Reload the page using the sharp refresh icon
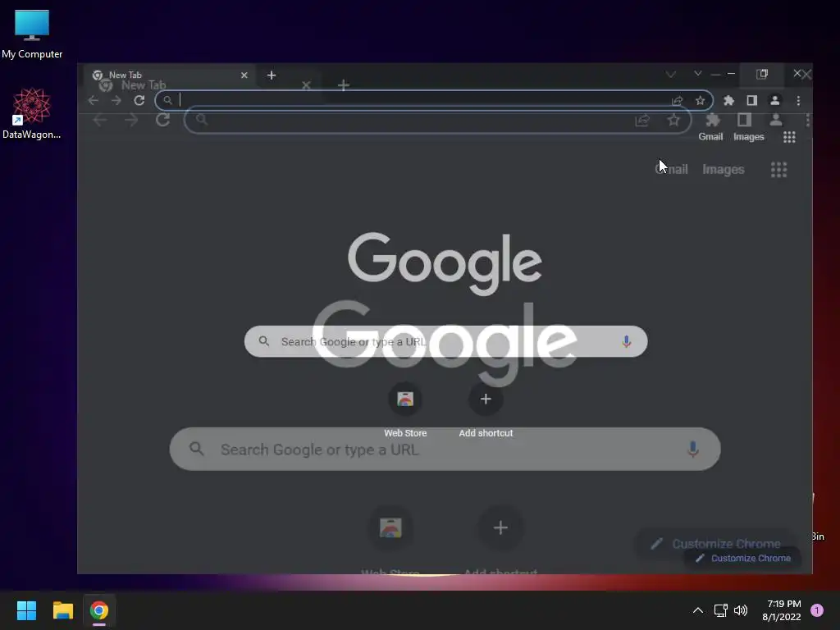 (x=139, y=100)
